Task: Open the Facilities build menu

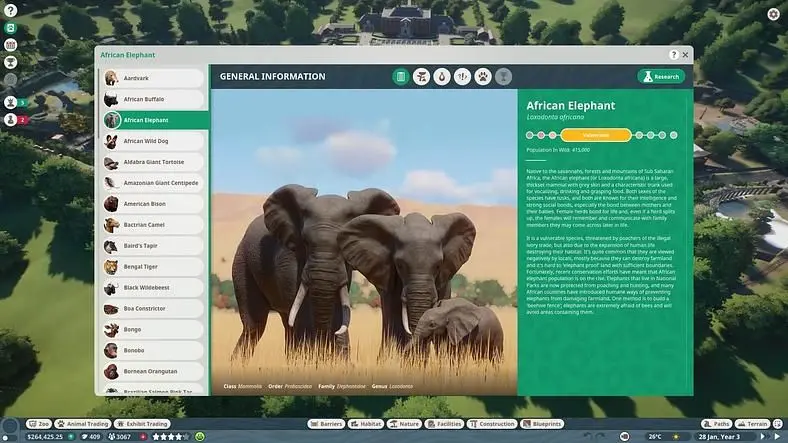Action: [x=444, y=424]
